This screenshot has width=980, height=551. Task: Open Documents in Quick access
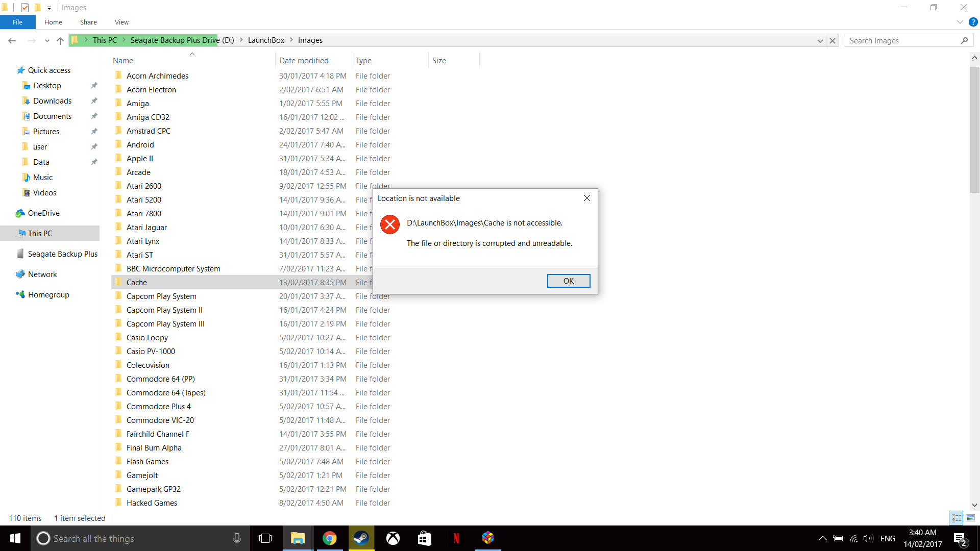tap(52, 116)
